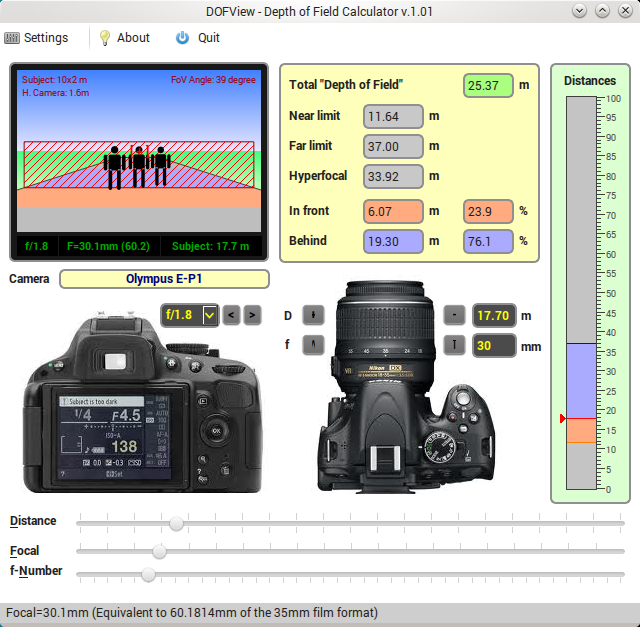Image resolution: width=640 pixels, height=627 pixels.
Task: Click the window roll-up arrow in title bar
Action: click(x=602, y=11)
